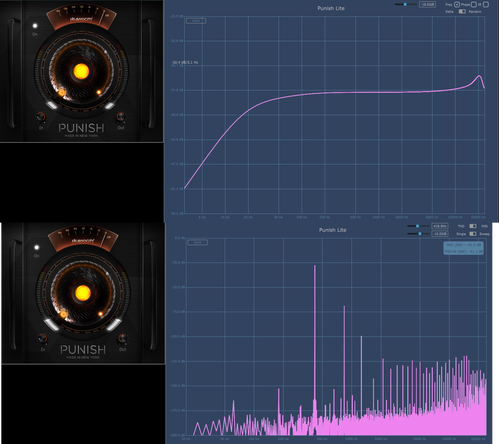The height and width of the screenshot is (444, 499).
Task: Click small orange dot on top plugin dial
Action: [x=99, y=92]
